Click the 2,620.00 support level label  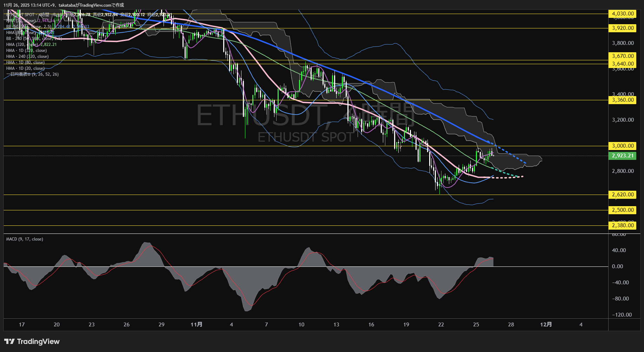coord(622,195)
